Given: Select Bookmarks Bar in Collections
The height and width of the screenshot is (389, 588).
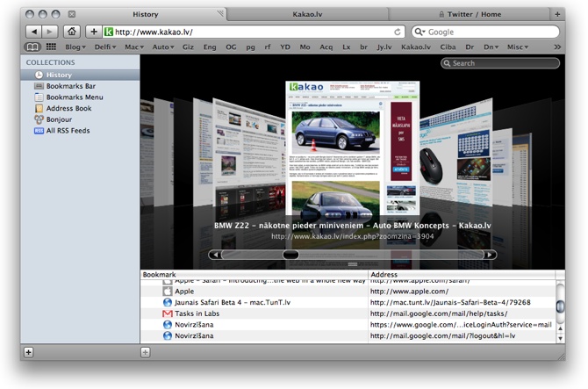Looking at the screenshot, I should point(80,86).
